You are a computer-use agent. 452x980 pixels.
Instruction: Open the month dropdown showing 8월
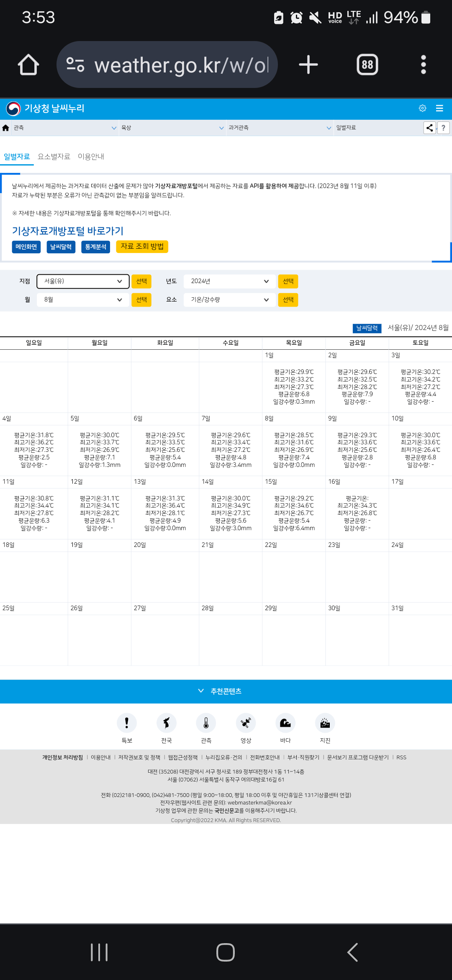click(x=82, y=300)
